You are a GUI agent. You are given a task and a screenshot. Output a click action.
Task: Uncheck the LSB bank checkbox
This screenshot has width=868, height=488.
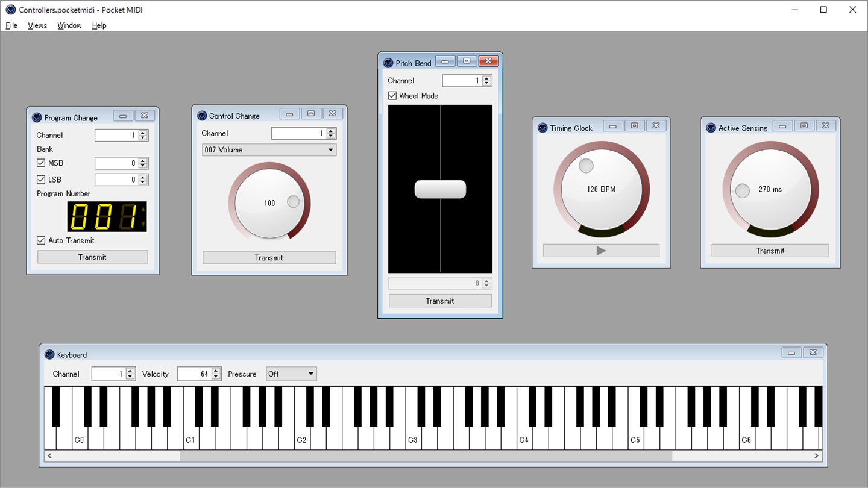point(41,179)
